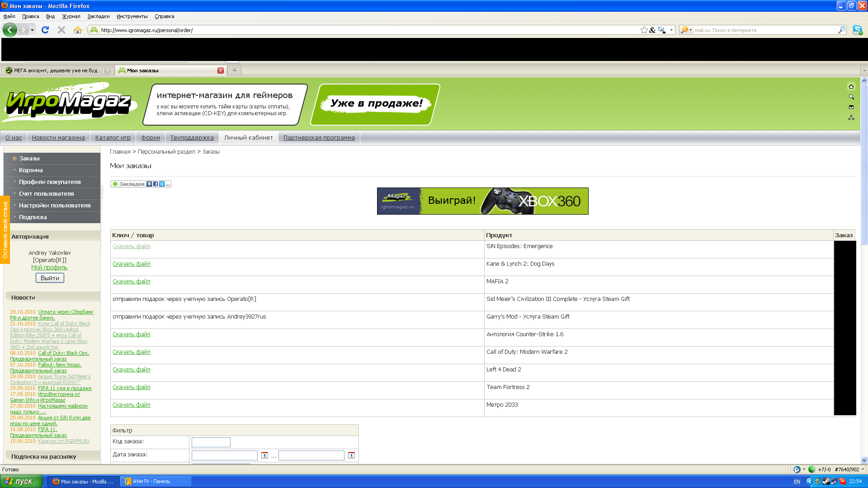Open the list all tabs dropdown
Screen dimensions: 868x488
point(864,70)
